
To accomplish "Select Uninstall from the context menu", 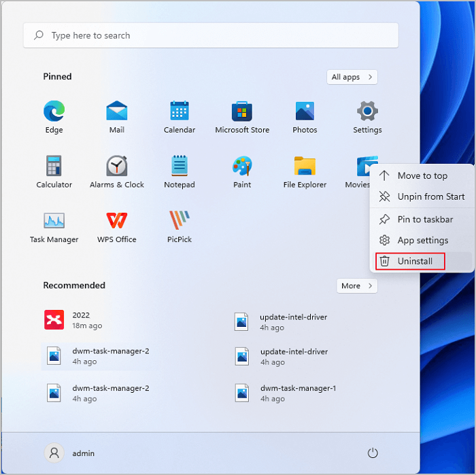I will point(422,261).
